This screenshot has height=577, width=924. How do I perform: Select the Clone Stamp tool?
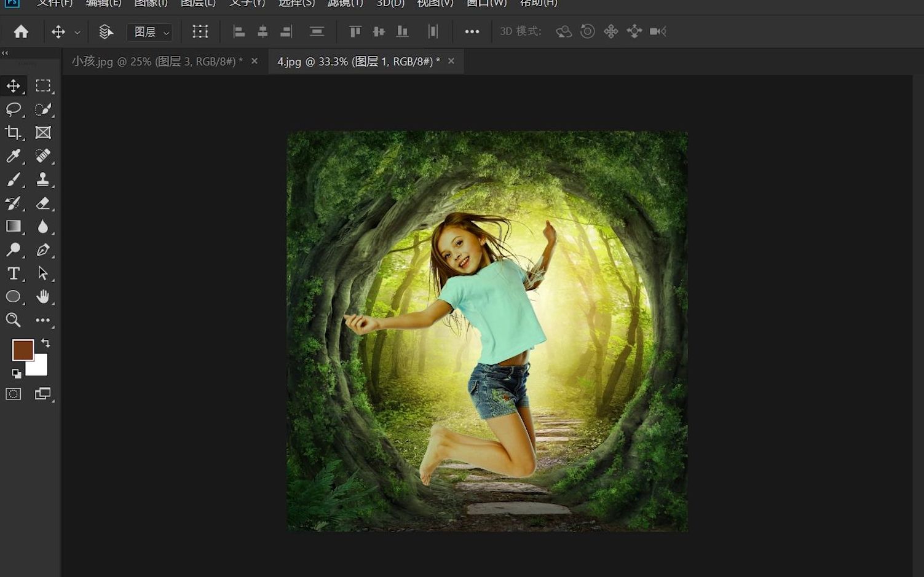coord(43,179)
